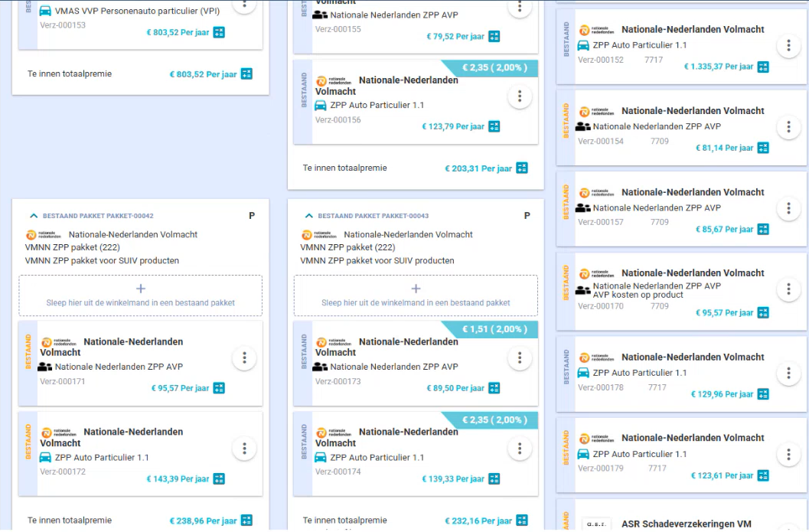
Task: Open options menu for Verz-000173 policy
Action: 520,358
